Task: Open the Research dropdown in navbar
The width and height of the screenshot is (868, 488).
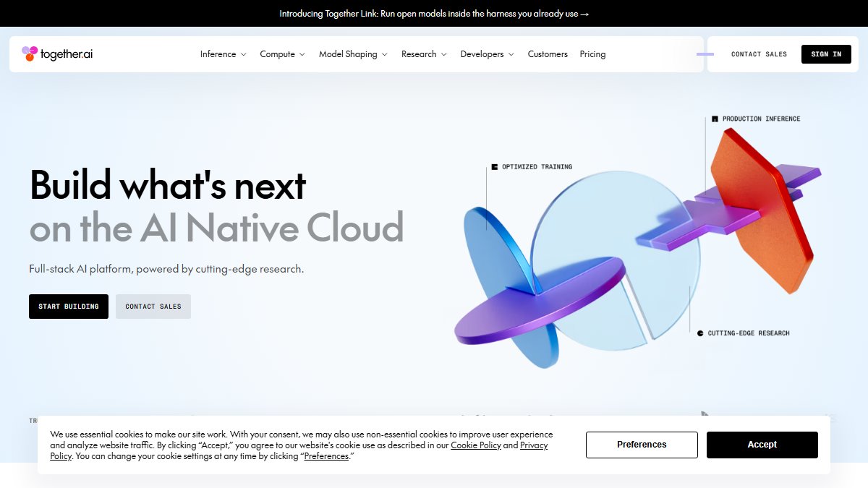Action: (425, 54)
